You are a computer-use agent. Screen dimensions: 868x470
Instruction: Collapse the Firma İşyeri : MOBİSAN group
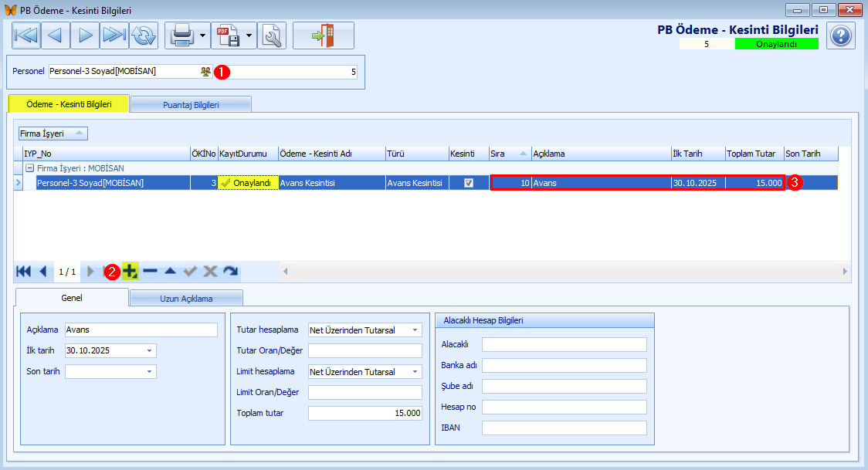[29, 167]
